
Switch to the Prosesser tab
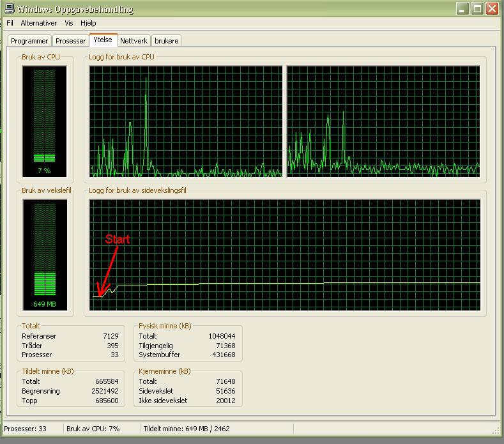point(70,41)
